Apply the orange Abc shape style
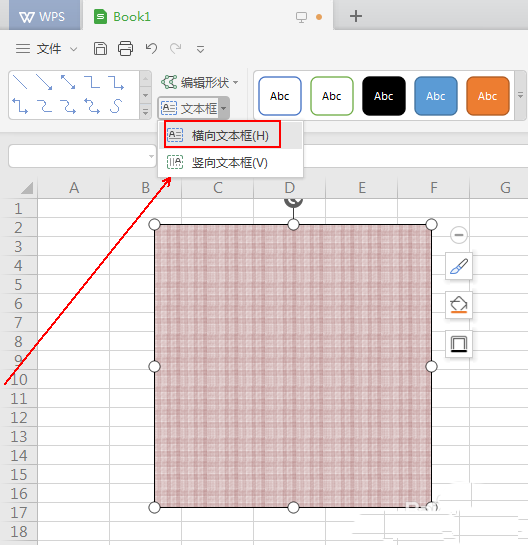Screen dimensions: 528x545 (488, 96)
